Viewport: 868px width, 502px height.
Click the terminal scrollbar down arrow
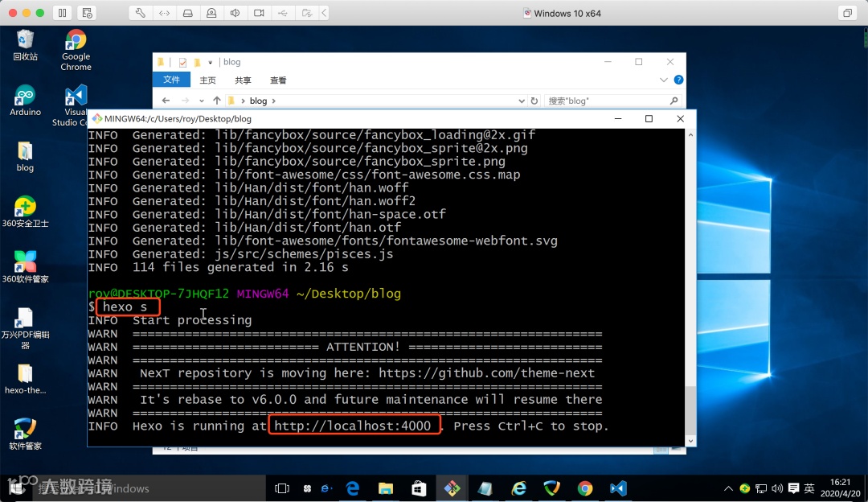690,441
